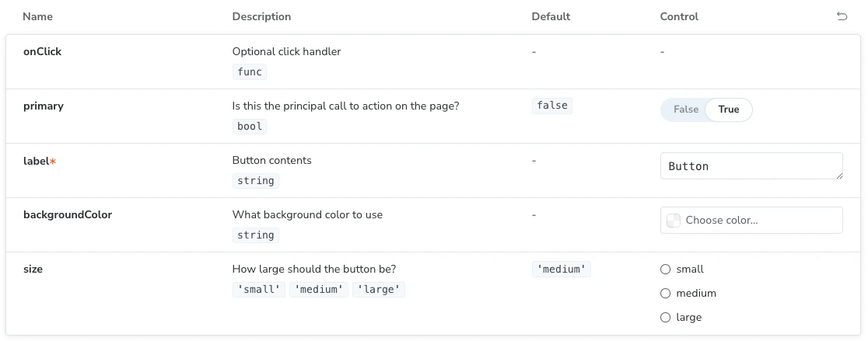868x341 pixels.
Task: Click the Description column header
Action: pos(261,16)
